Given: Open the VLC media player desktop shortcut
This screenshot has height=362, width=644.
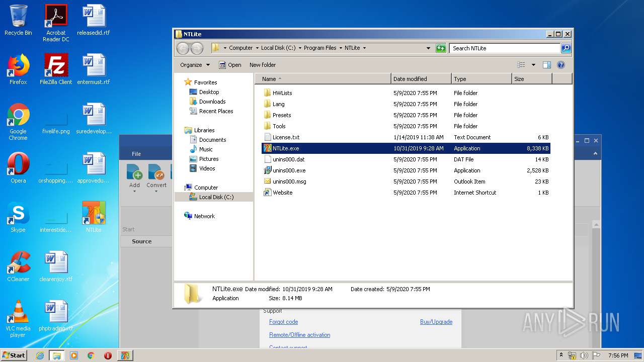Looking at the screenshot, I should (18, 319).
